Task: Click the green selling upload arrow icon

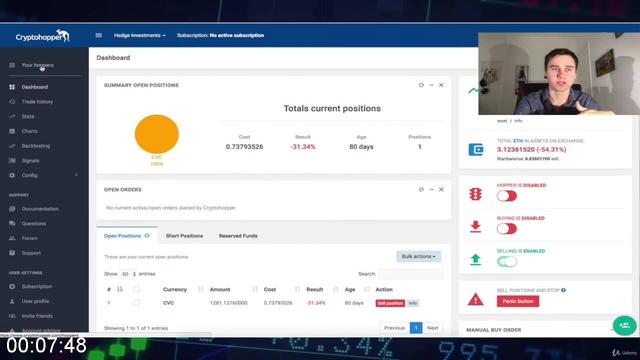Action: (x=476, y=259)
